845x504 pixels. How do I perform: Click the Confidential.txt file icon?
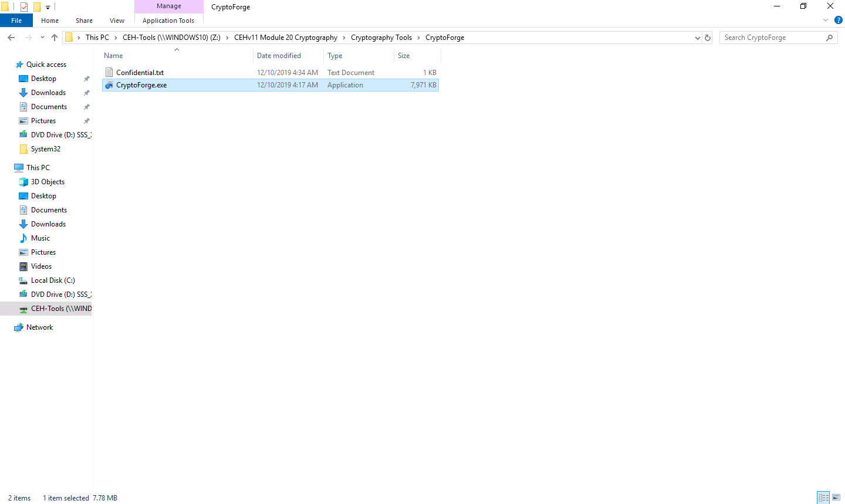[x=109, y=73]
